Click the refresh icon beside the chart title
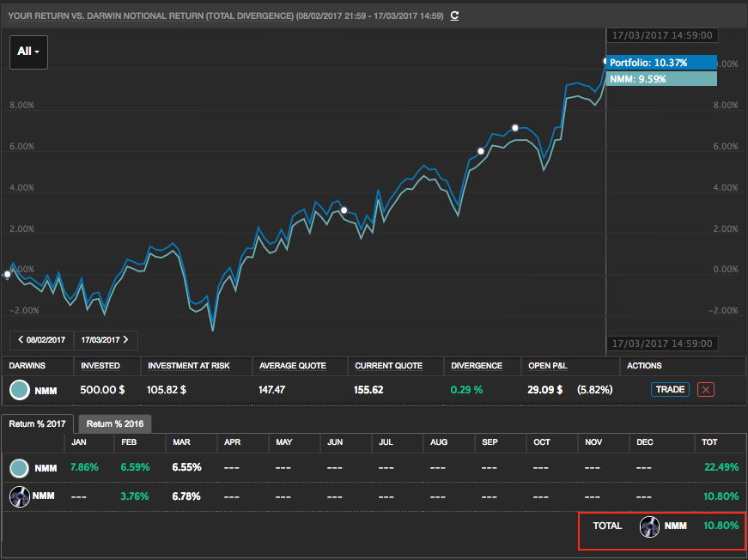 click(454, 15)
